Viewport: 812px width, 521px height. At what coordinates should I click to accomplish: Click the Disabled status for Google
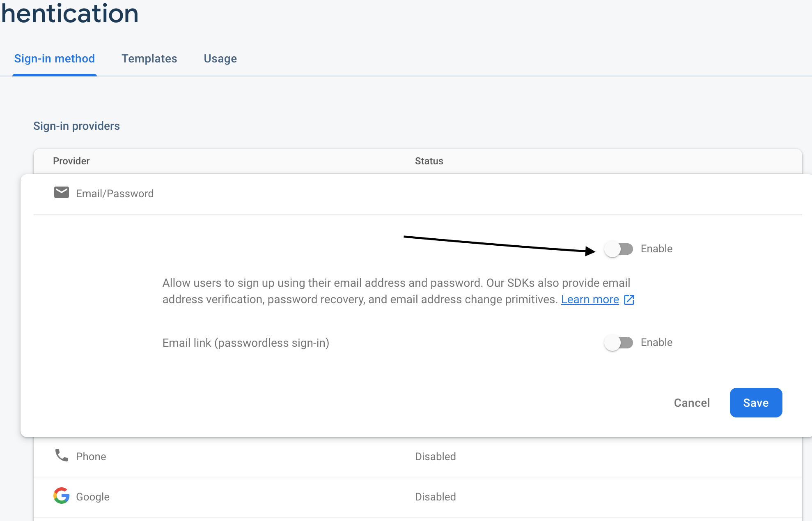pyautogui.click(x=435, y=497)
